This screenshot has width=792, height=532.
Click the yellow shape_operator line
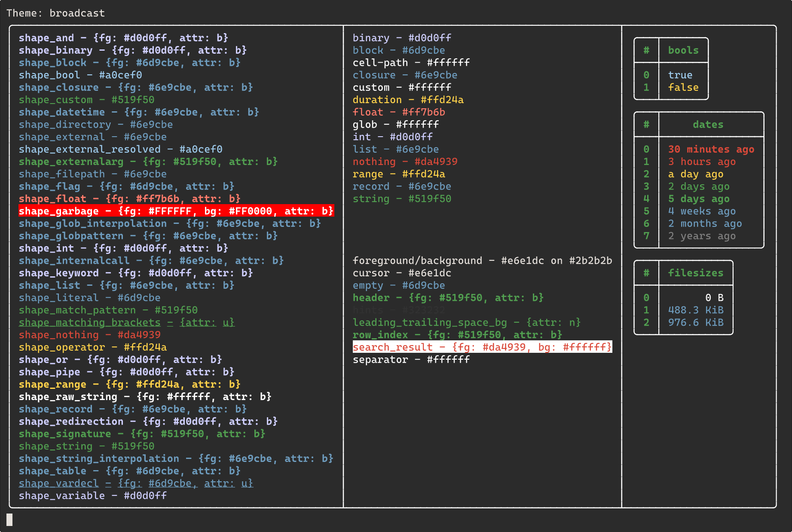pyautogui.click(x=93, y=348)
